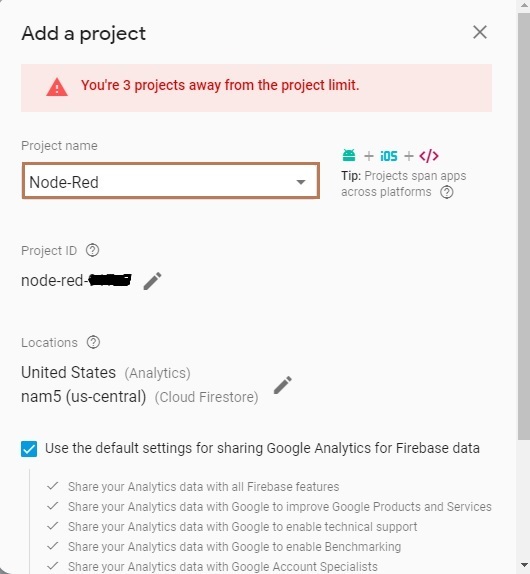Image resolution: width=530 pixels, height=574 pixels.
Task: Click the iOS platform icon
Action: [x=388, y=156]
